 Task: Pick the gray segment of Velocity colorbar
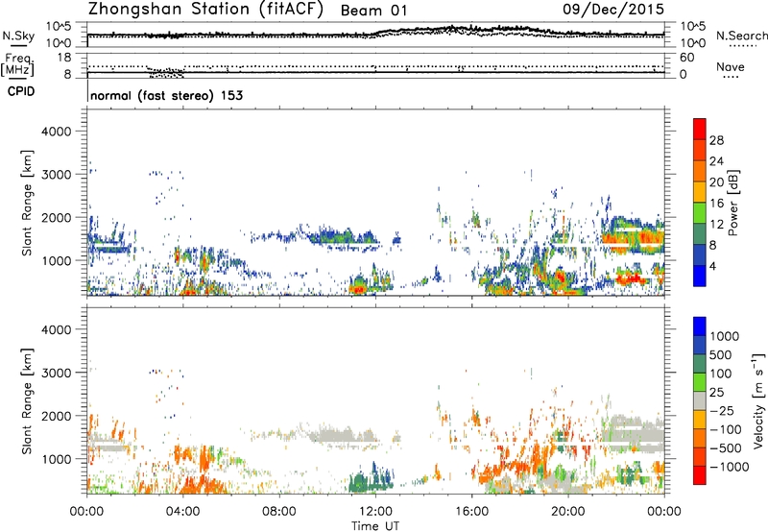700,400
